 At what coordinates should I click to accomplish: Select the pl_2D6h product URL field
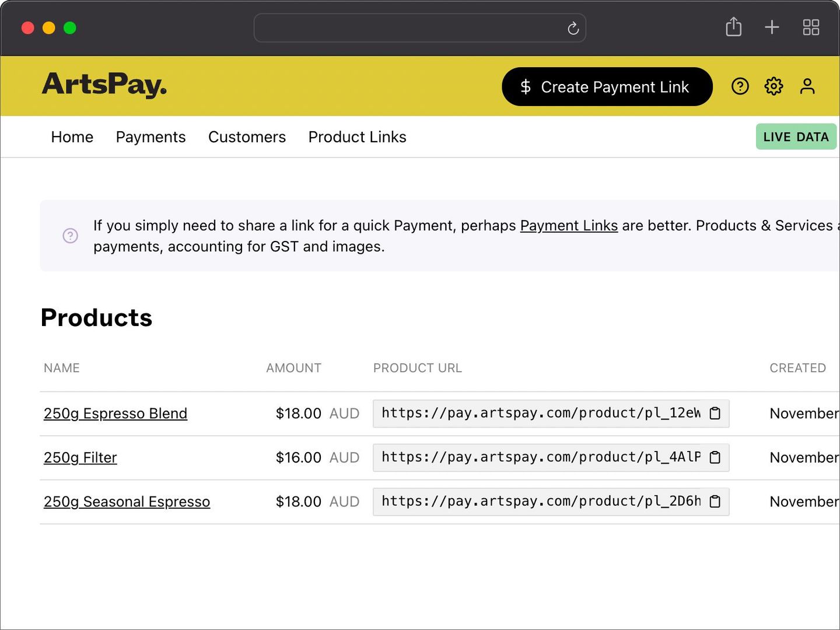point(551,502)
